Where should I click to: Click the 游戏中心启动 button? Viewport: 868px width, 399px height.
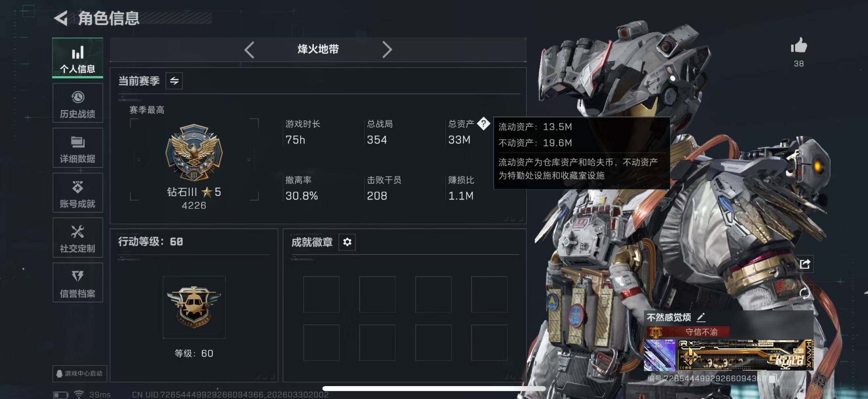click(x=80, y=374)
